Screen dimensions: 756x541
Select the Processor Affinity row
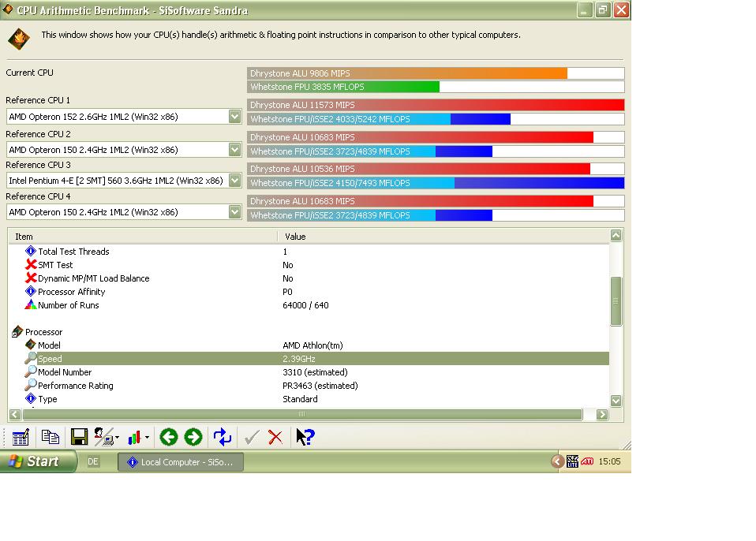click(309, 292)
